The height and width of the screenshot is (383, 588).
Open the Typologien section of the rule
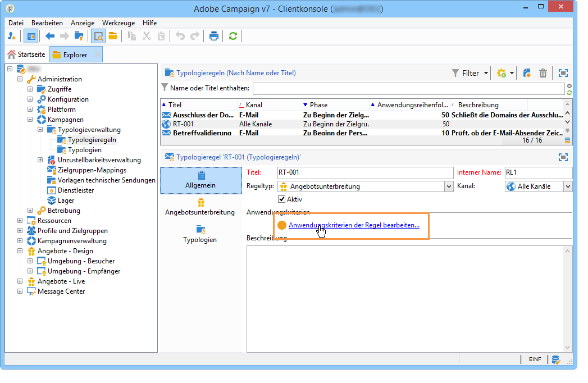tap(200, 234)
